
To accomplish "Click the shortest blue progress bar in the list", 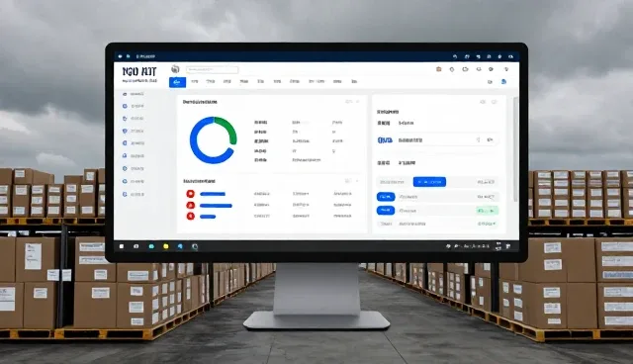I will coord(208,217).
